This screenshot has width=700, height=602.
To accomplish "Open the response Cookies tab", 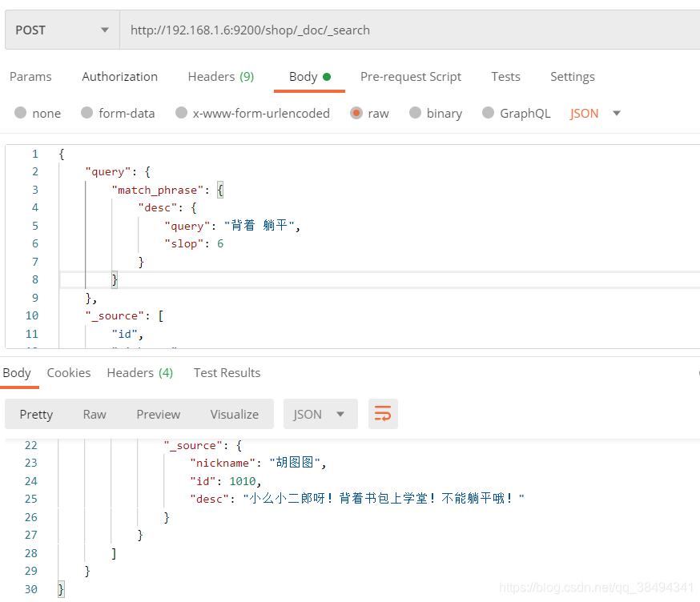I will pyautogui.click(x=69, y=373).
